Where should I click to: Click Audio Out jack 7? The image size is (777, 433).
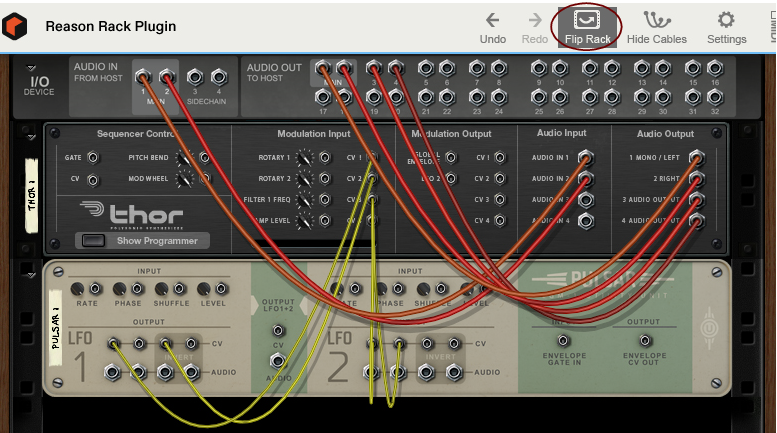pos(477,68)
